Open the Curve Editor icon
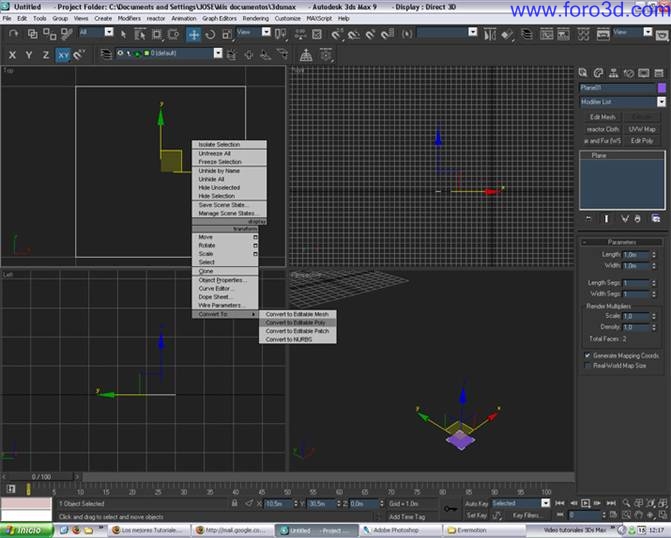 [546, 34]
